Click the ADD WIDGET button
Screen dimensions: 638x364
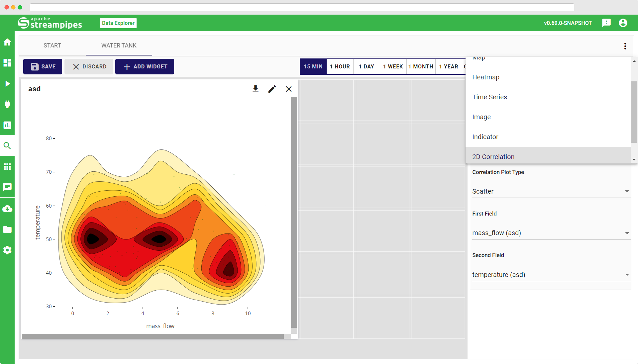145,66
